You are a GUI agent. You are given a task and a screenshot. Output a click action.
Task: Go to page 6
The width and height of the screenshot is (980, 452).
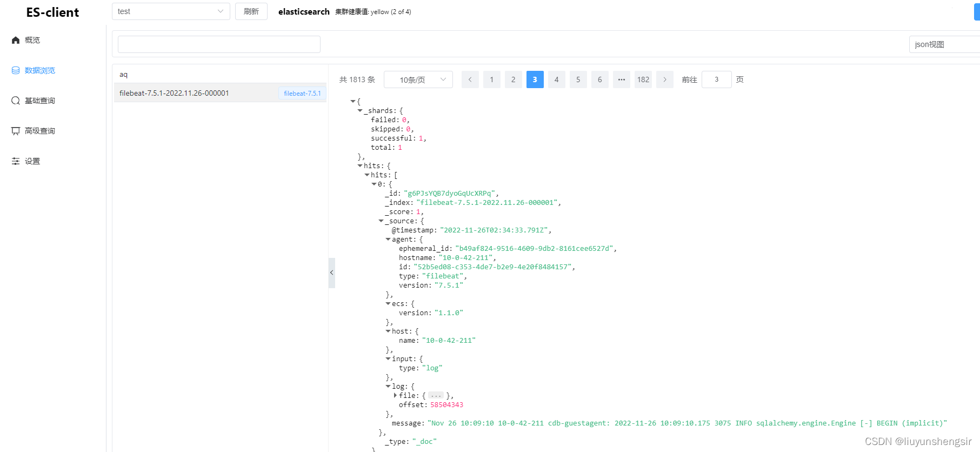[x=600, y=79]
